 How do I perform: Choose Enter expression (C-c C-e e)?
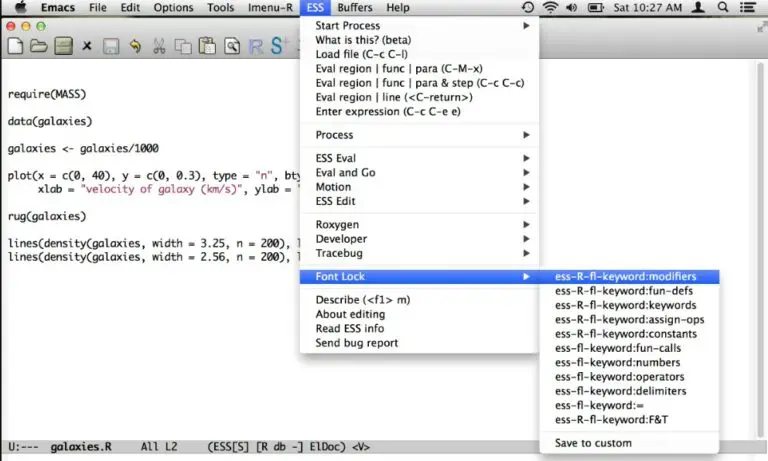[x=419, y=111]
